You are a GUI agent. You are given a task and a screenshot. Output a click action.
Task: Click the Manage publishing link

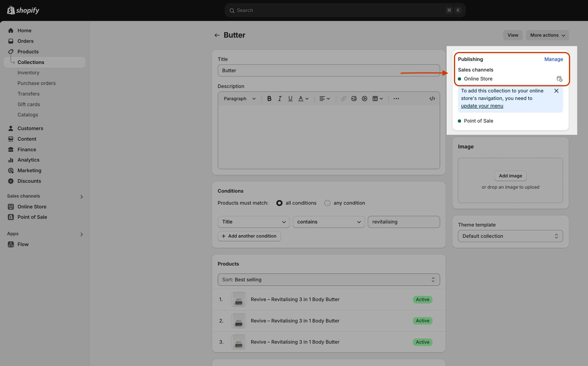click(x=554, y=59)
